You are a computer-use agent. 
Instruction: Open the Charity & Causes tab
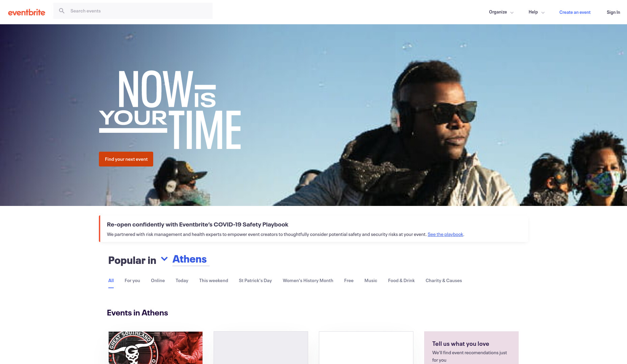[444, 280]
